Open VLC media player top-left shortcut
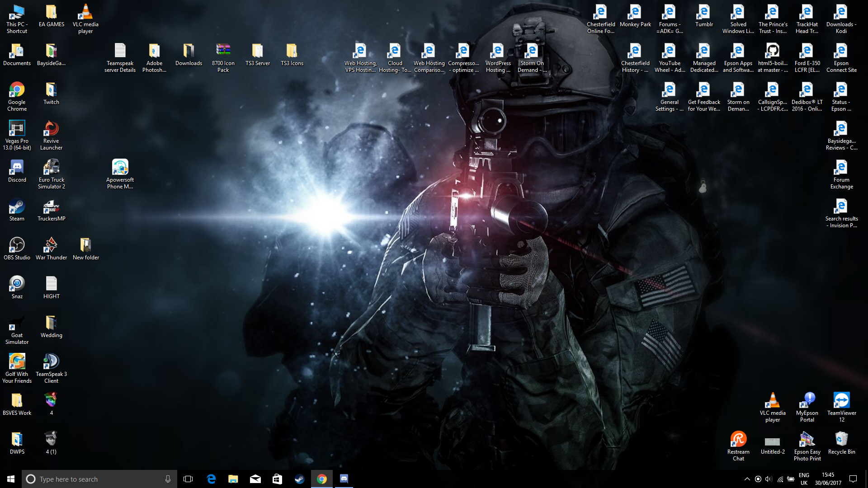Screen dimensions: 868x488 click(85, 19)
